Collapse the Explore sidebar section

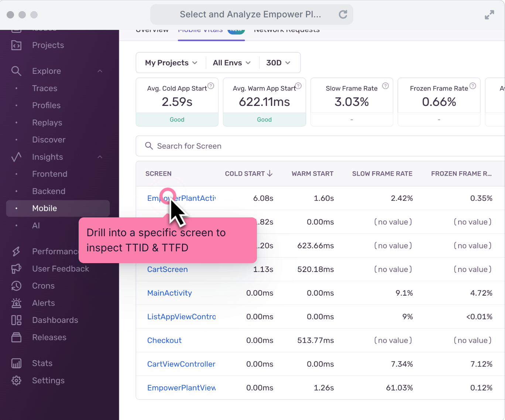click(100, 71)
